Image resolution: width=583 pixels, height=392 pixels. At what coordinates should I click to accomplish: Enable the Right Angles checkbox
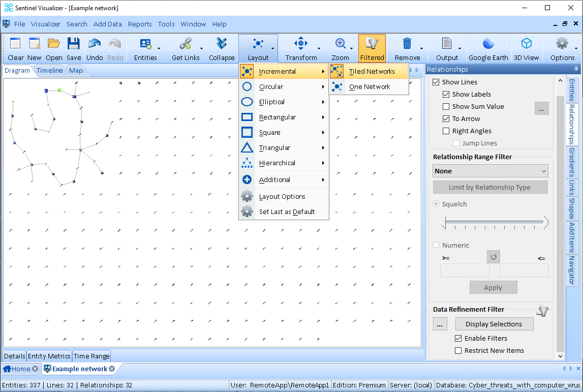coord(446,131)
